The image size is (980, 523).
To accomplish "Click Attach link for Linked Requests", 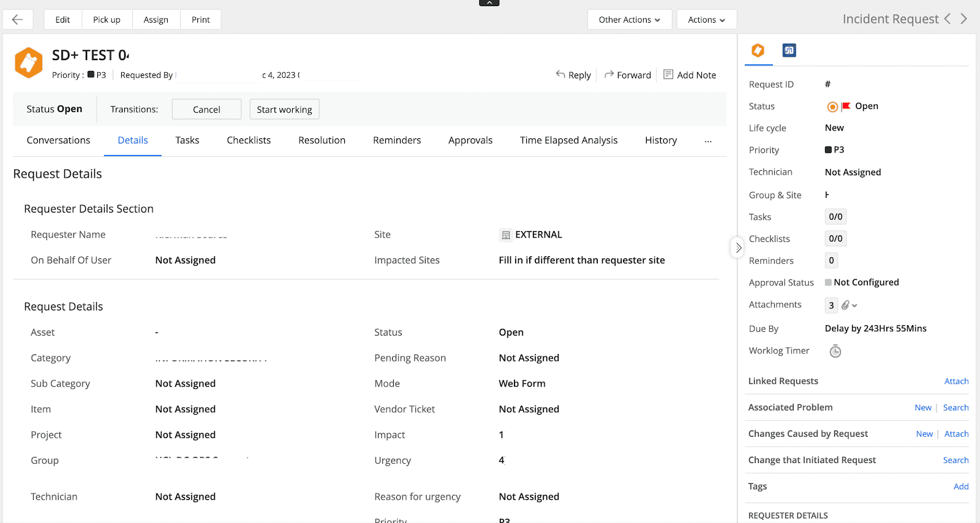I will tap(956, 381).
